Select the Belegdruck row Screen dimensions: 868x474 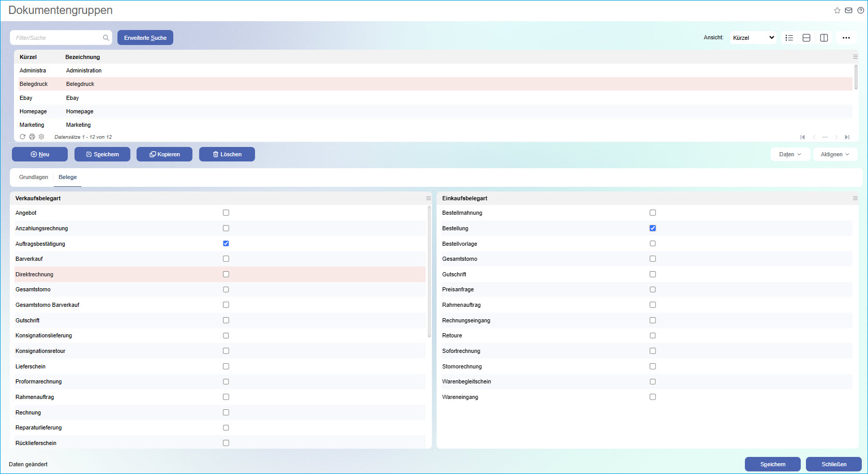point(436,84)
